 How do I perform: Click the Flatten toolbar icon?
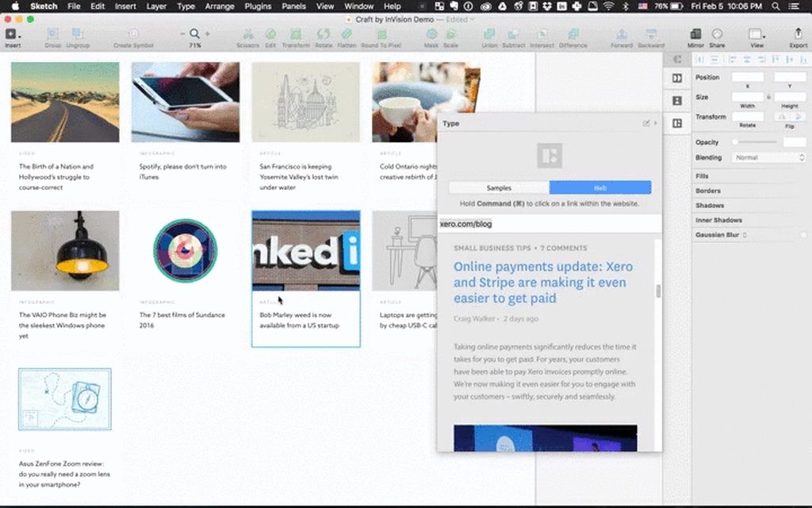coord(347,34)
